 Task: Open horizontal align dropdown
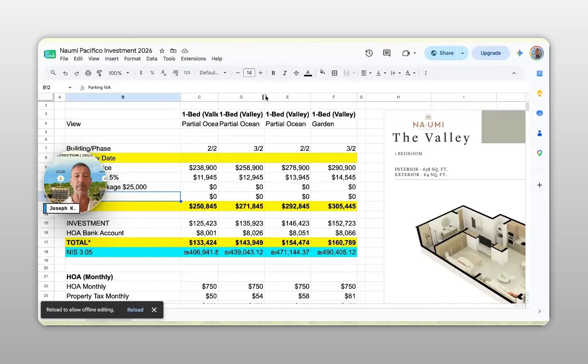[x=366, y=73]
